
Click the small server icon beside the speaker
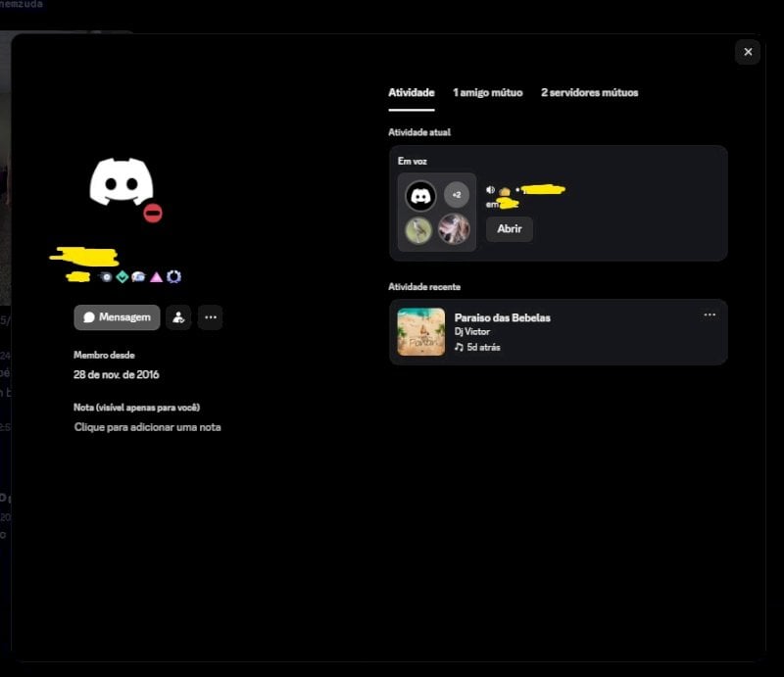505,191
